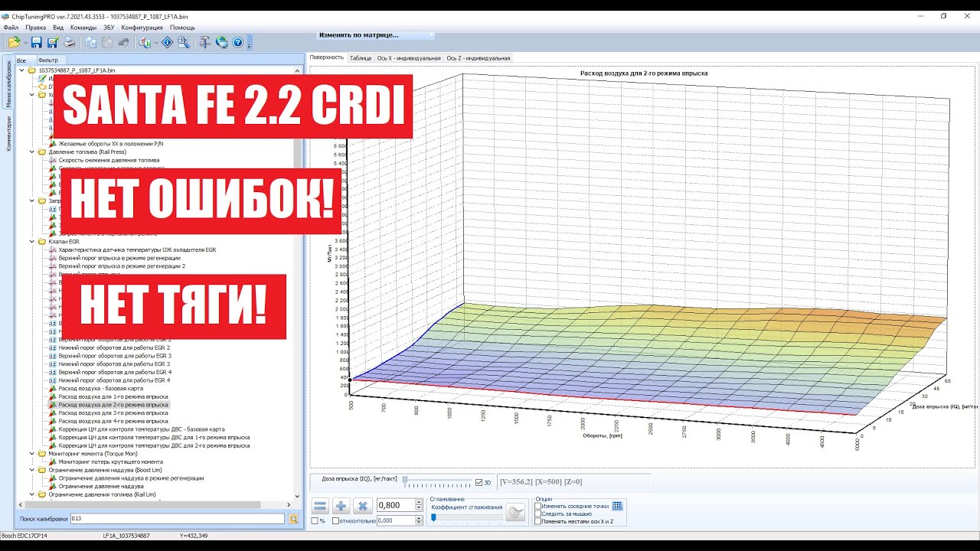Open the 'Файл' menu
This screenshot has width=980, height=551.
11,28
